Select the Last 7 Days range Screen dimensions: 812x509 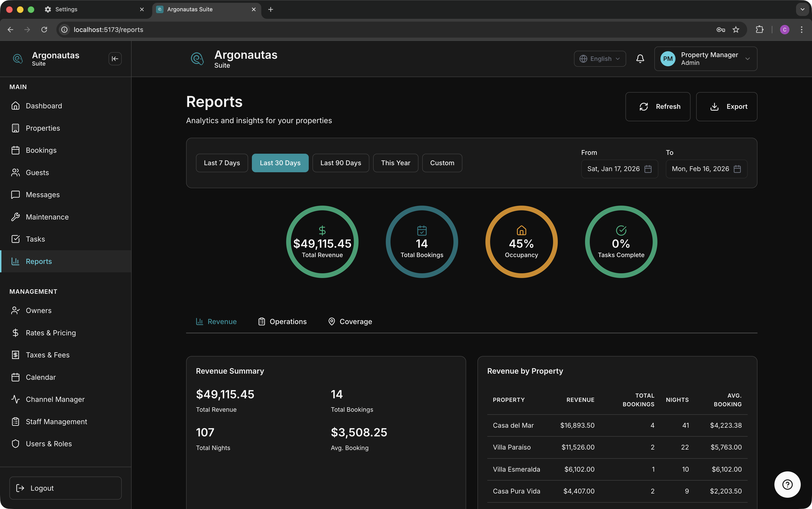click(x=222, y=163)
